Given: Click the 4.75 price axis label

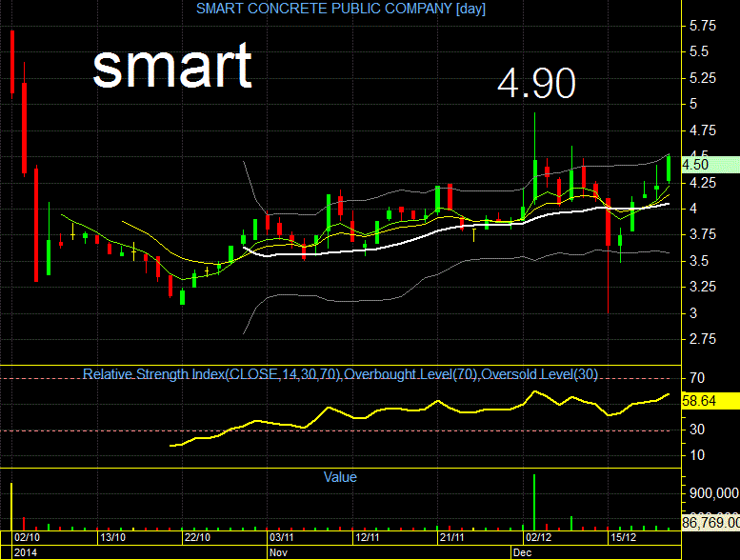Looking at the screenshot, I should (702, 130).
